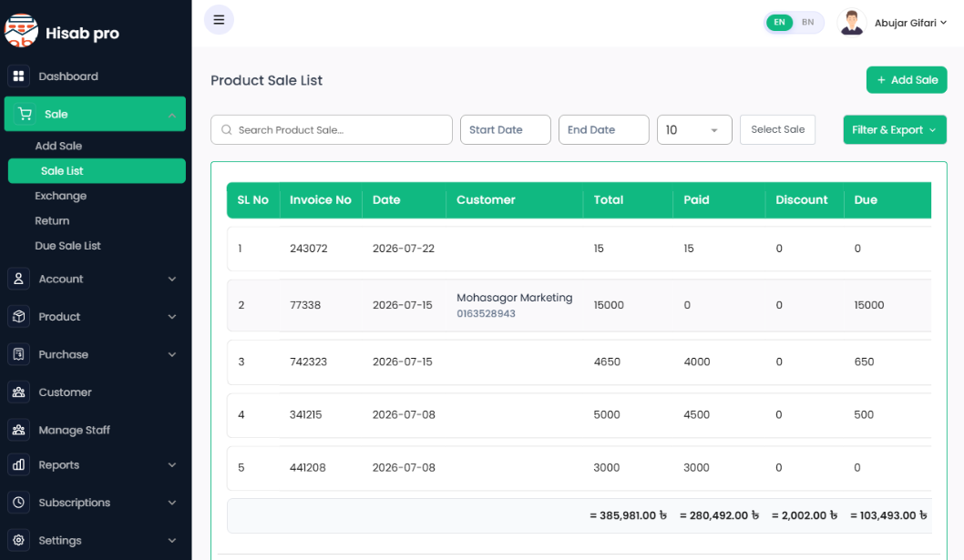
Task: Expand the Purchase menu chevron
Action: (172, 355)
